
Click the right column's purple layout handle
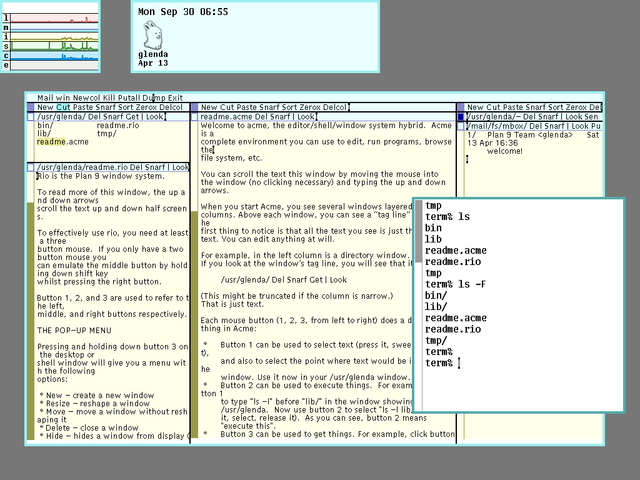[x=461, y=107]
